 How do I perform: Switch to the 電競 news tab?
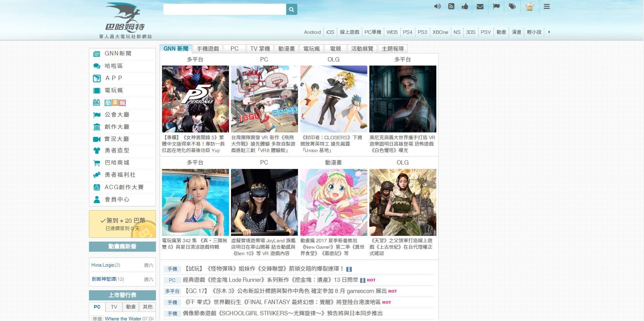(335, 49)
